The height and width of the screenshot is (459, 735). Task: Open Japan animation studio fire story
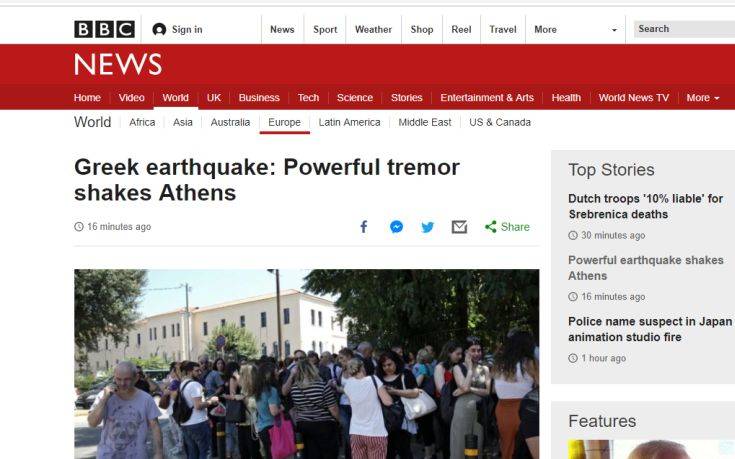point(650,329)
